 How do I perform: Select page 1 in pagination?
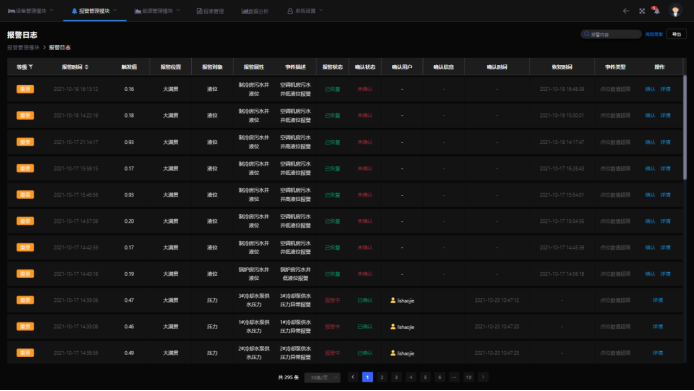[367, 377]
